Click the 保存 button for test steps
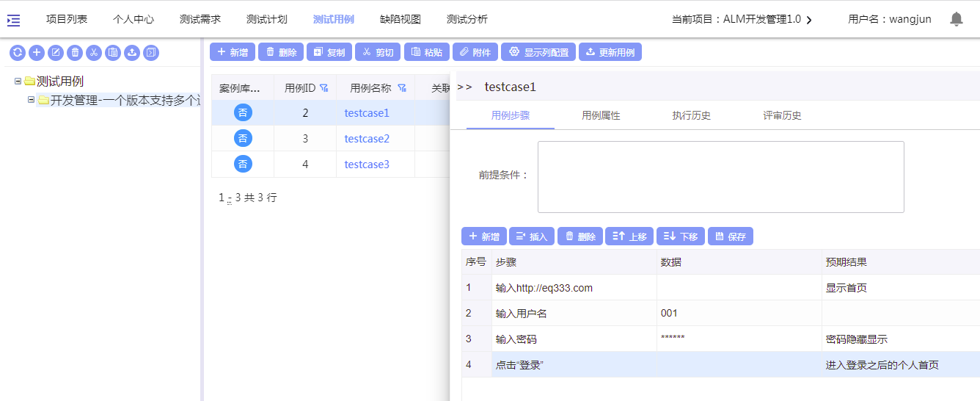The image size is (980, 401). [730, 236]
